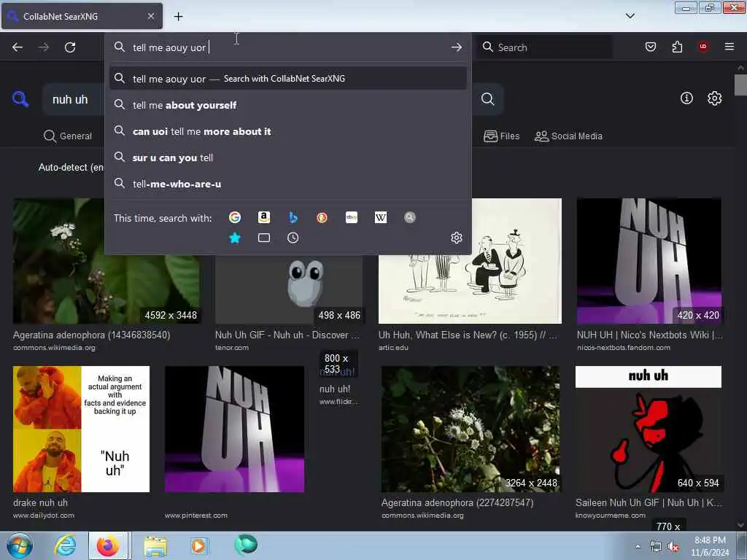
Task: Click the 'nuh uh!' flickr result title
Action: 334,389
